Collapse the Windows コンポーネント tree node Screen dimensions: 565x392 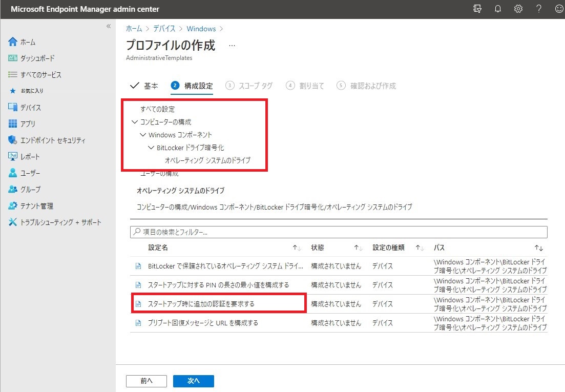[x=143, y=135]
